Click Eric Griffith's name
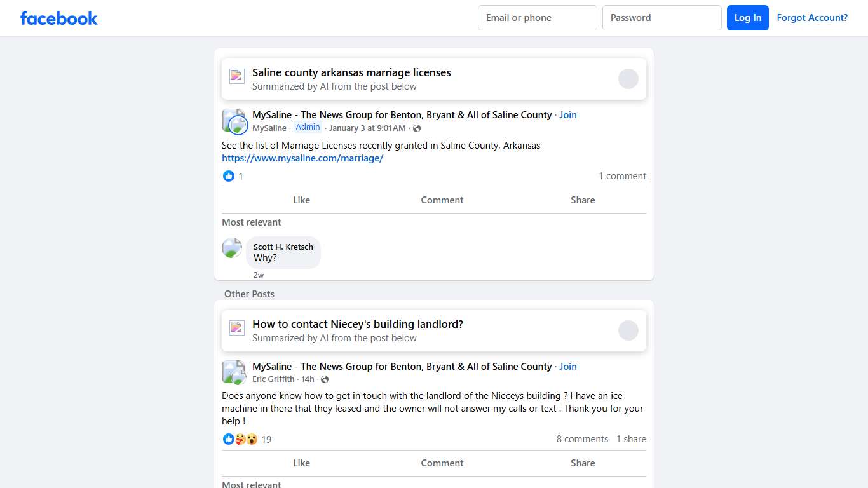 [x=273, y=379]
